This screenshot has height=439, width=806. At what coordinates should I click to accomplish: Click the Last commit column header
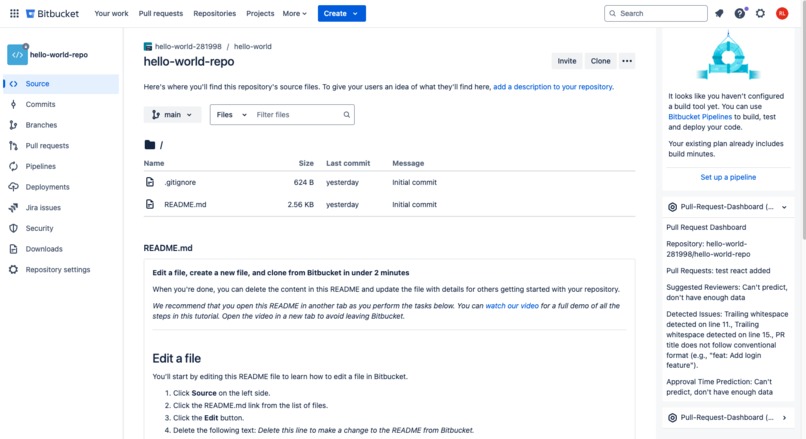348,163
